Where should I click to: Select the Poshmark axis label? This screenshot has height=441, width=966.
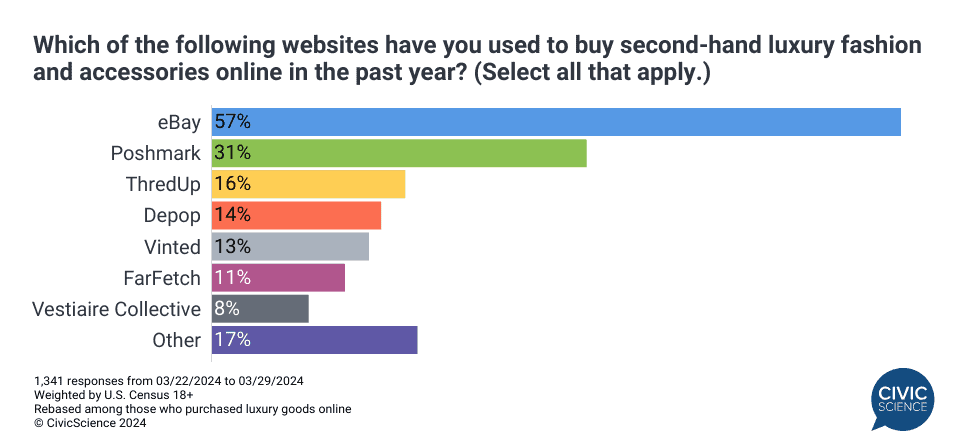157,153
